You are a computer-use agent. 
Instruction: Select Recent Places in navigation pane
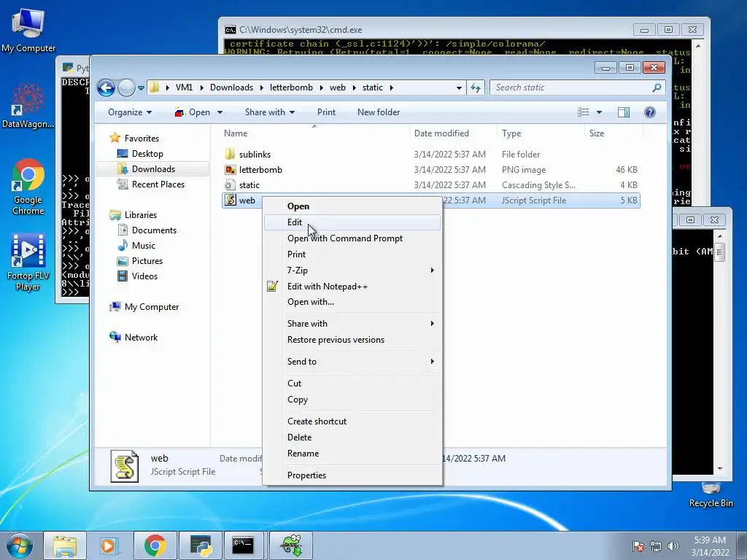pos(158,184)
